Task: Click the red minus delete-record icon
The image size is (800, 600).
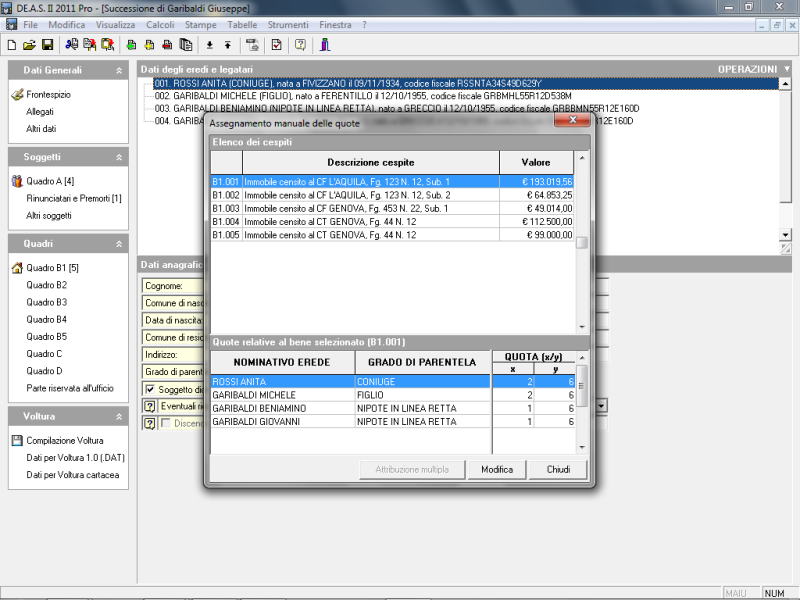Action: coord(167,45)
